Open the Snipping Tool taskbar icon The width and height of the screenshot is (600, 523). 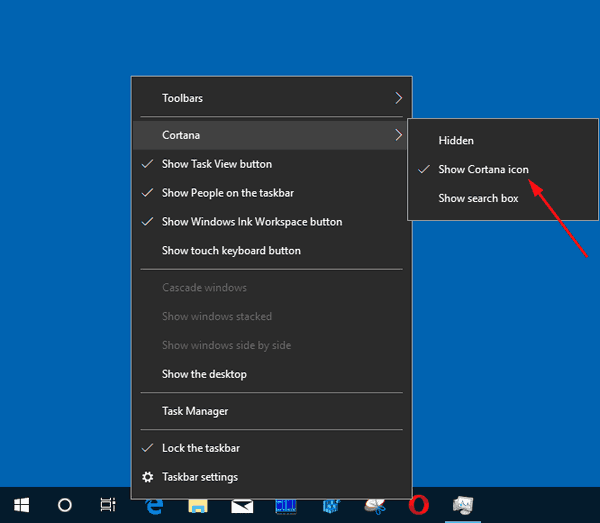375,506
